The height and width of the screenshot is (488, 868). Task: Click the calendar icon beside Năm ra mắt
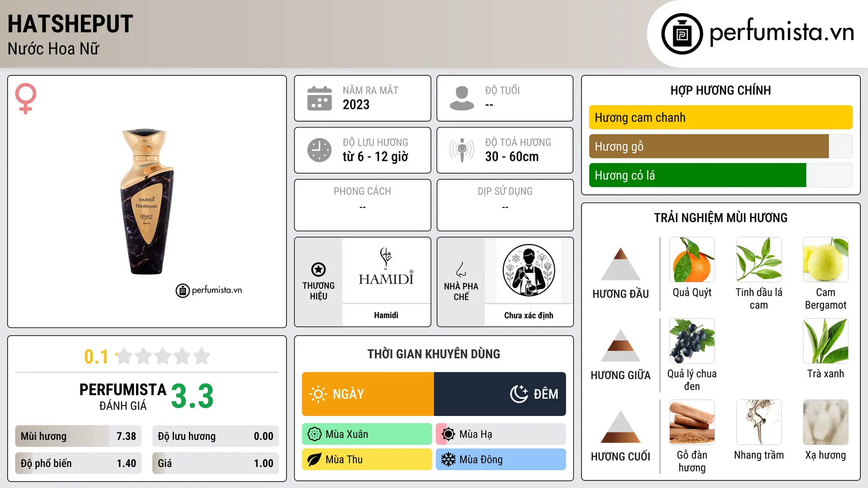tap(320, 98)
